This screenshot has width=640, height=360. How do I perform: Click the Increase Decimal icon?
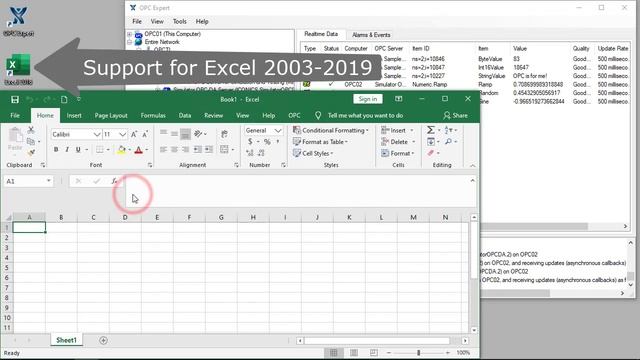pos(249,153)
